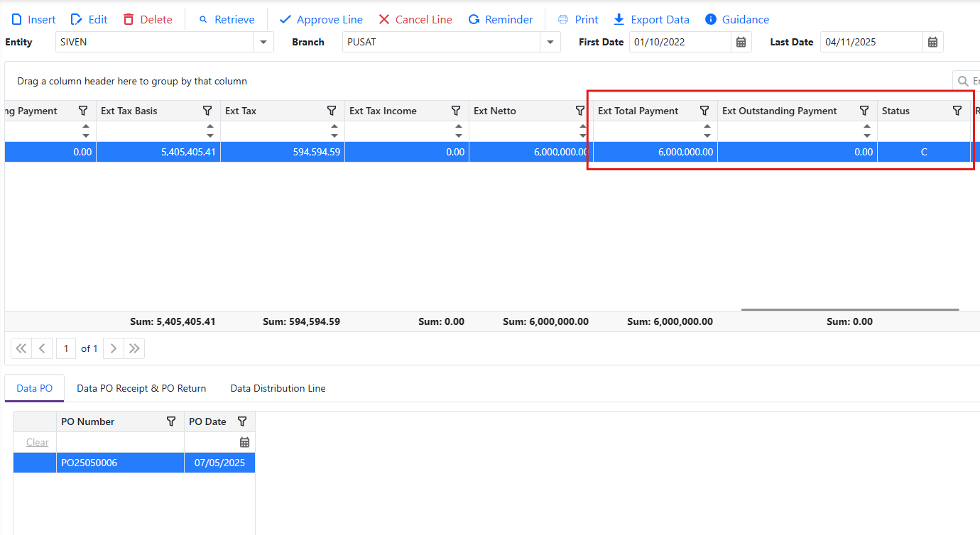Sort by the Ext Netto header
This screenshot has height=535, width=980.
click(x=495, y=111)
